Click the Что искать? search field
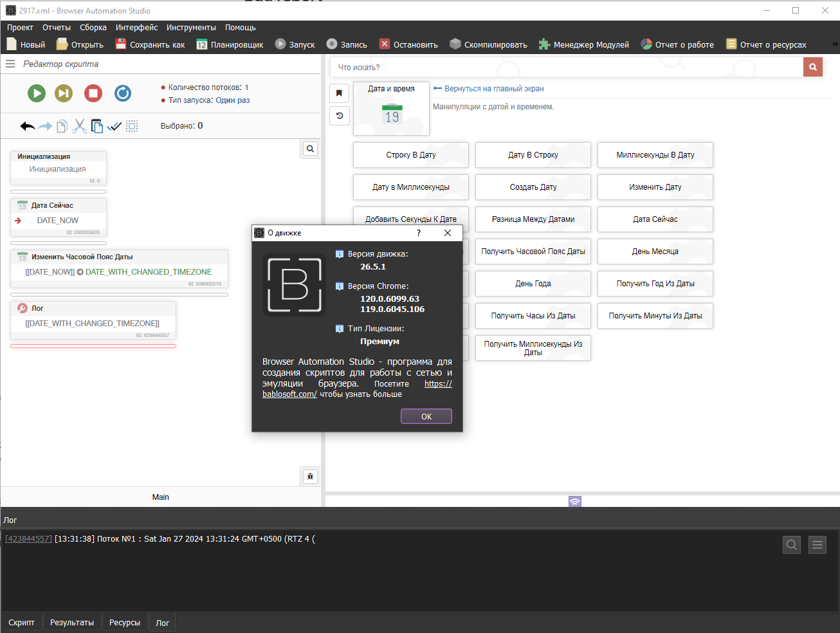The height and width of the screenshot is (633, 840). pyautogui.click(x=566, y=67)
